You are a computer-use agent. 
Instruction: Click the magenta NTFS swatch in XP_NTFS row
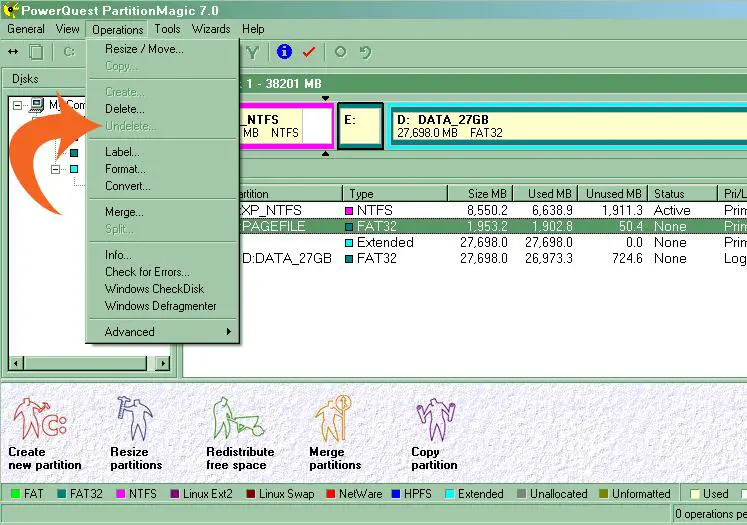[x=349, y=211]
